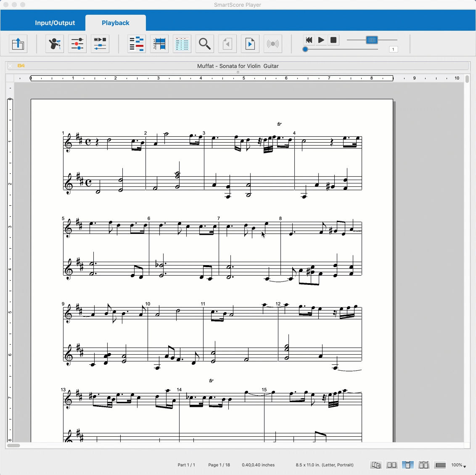Open the 100% zoom dropdown
Screen dimensions: 476x475
click(x=458, y=465)
